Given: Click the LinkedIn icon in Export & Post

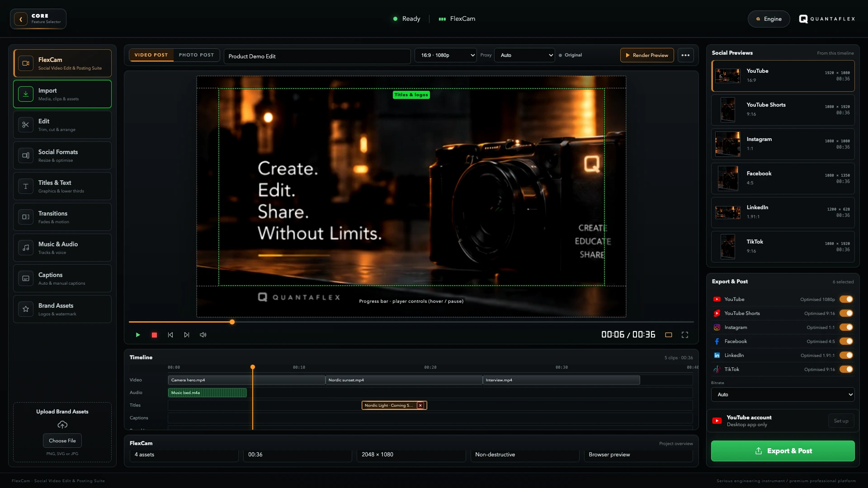Looking at the screenshot, I should (x=717, y=355).
